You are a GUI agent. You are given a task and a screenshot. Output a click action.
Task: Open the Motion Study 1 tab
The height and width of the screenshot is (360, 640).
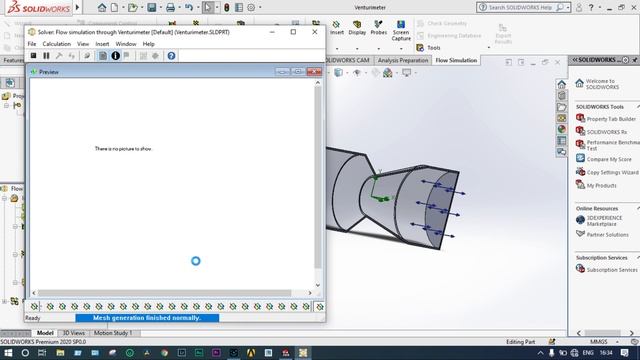pos(113,333)
